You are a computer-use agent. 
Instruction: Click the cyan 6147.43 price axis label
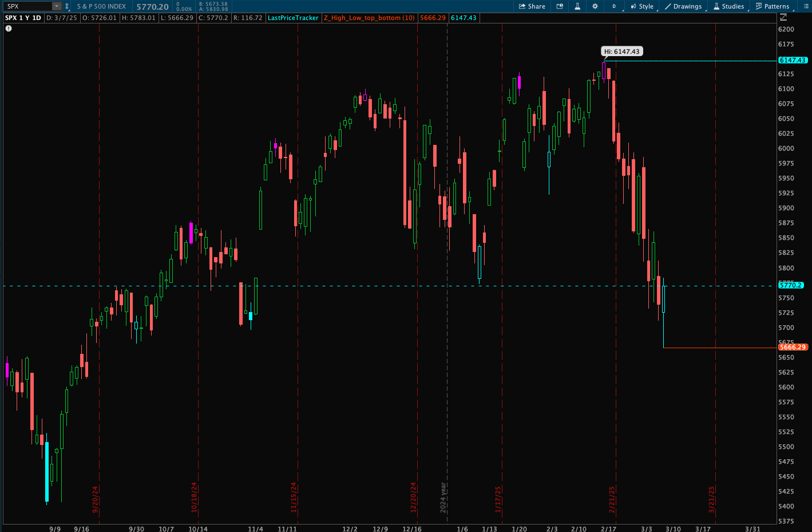point(793,60)
